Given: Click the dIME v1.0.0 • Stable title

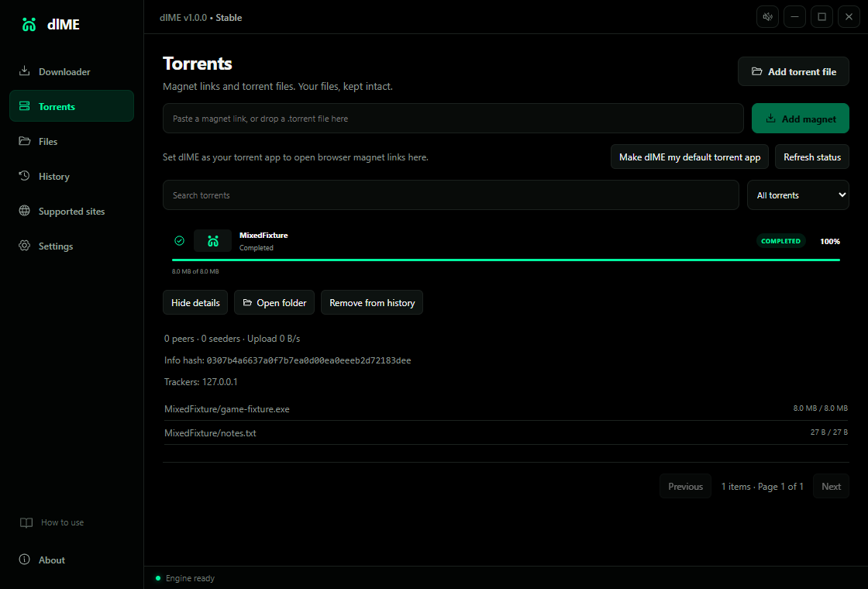Looking at the screenshot, I should coord(201,17).
